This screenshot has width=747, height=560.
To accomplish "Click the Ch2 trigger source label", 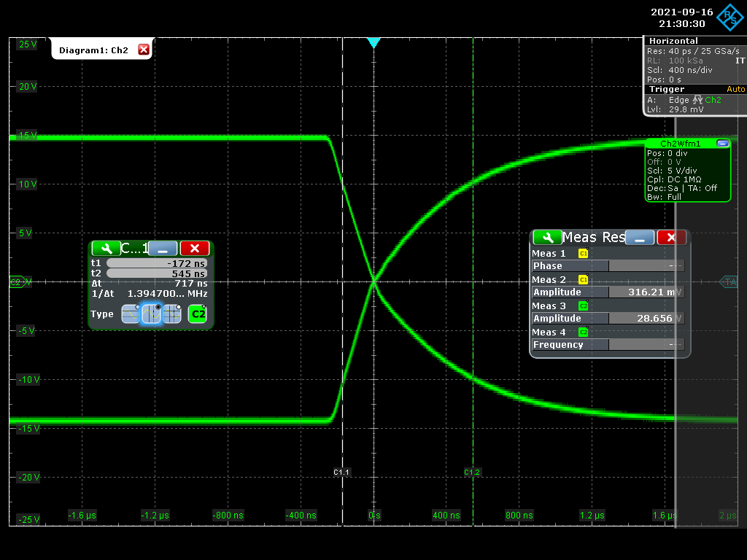I will (x=713, y=100).
